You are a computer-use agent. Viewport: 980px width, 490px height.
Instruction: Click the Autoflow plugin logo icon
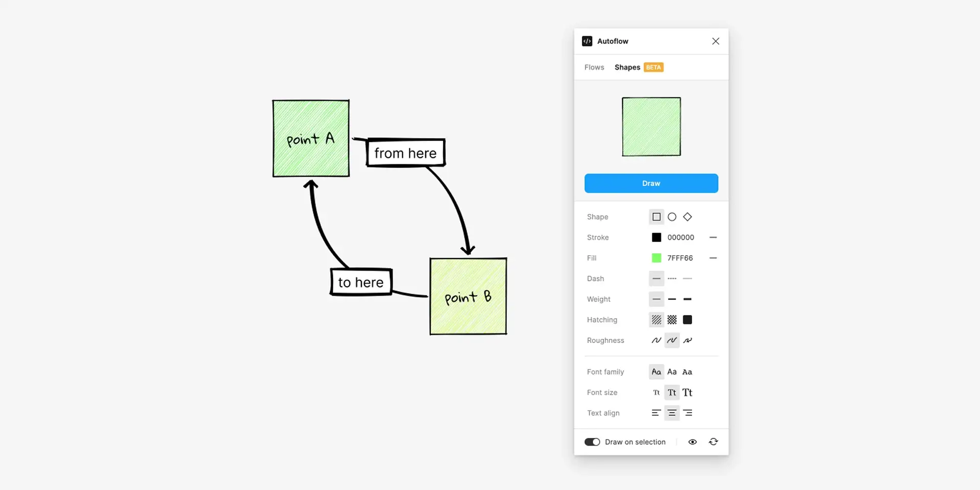[587, 41]
